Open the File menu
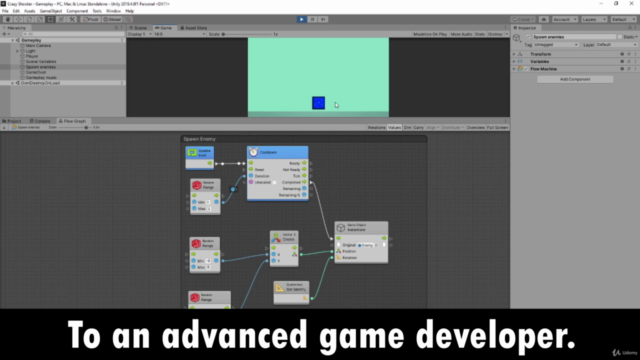This screenshot has height=360, width=640. point(5,11)
